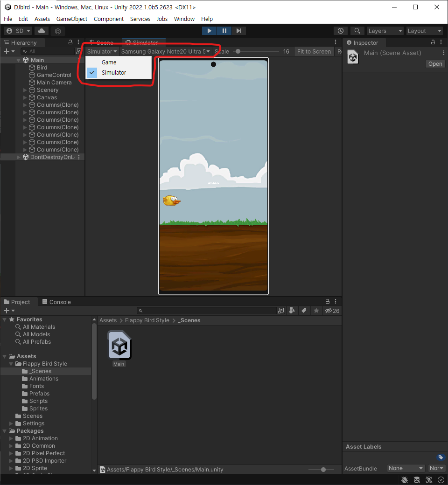Toggle hidden packages visibility (26)
The width and height of the screenshot is (448, 485).
tap(332, 311)
